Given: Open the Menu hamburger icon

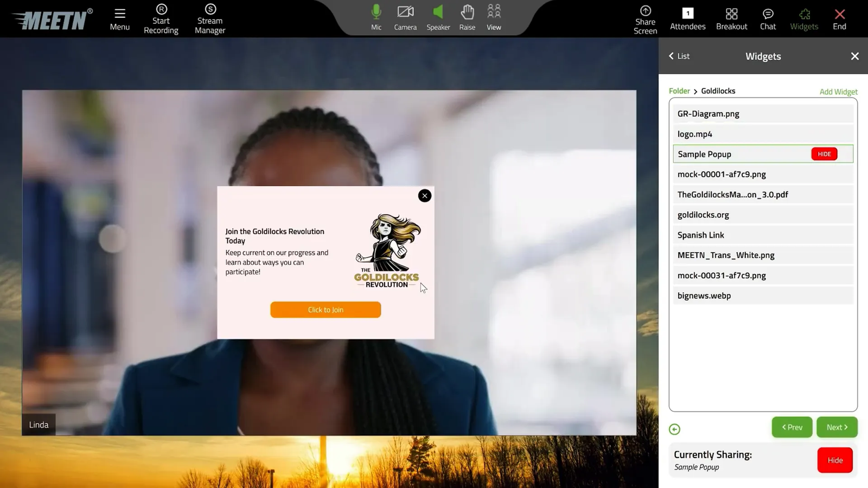Looking at the screenshot, I should (120, 14).
